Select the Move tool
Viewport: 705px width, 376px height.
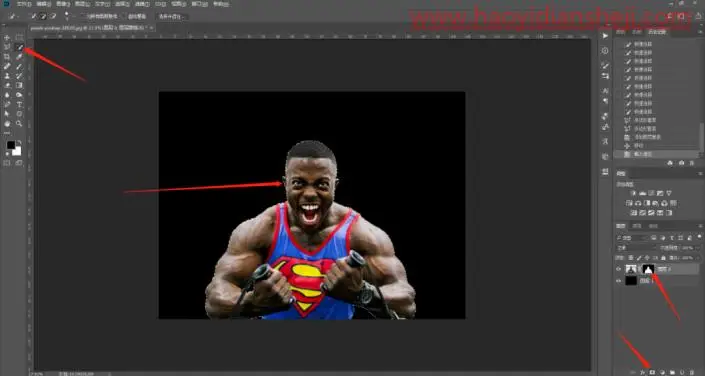point(7,37)
